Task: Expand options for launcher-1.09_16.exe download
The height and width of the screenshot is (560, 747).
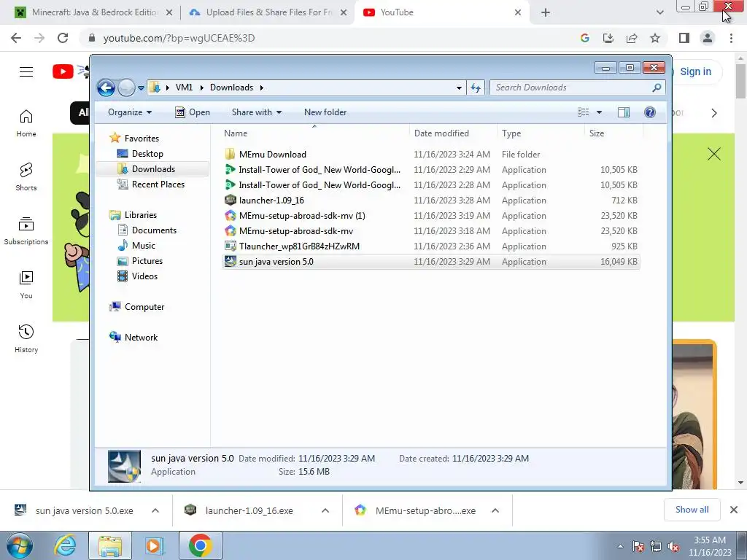Action: (325, 511)
